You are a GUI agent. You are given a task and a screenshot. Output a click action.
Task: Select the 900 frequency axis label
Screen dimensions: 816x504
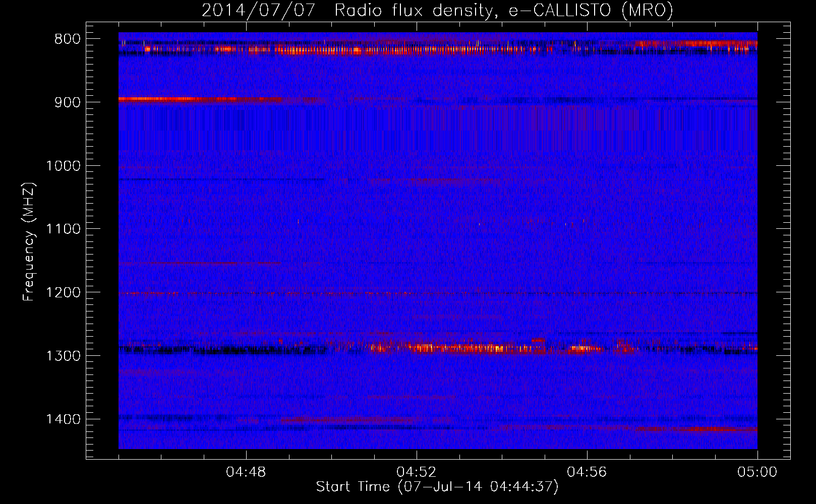pos(67,102)
